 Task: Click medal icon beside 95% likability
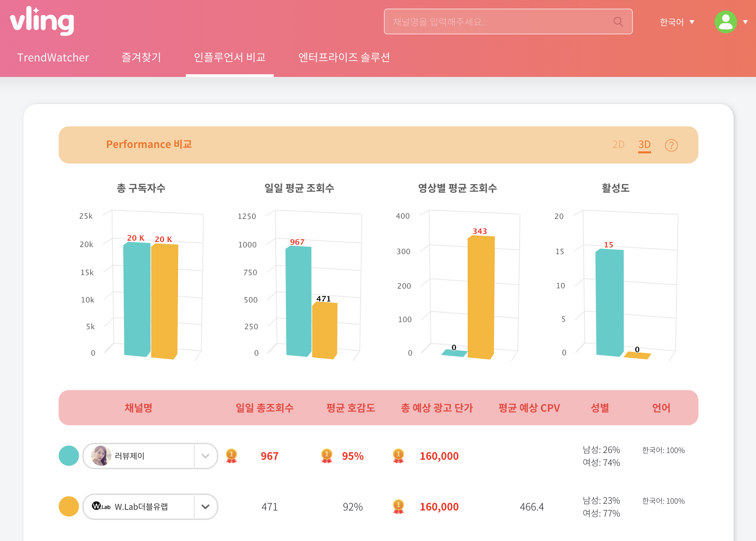[327, 456]
